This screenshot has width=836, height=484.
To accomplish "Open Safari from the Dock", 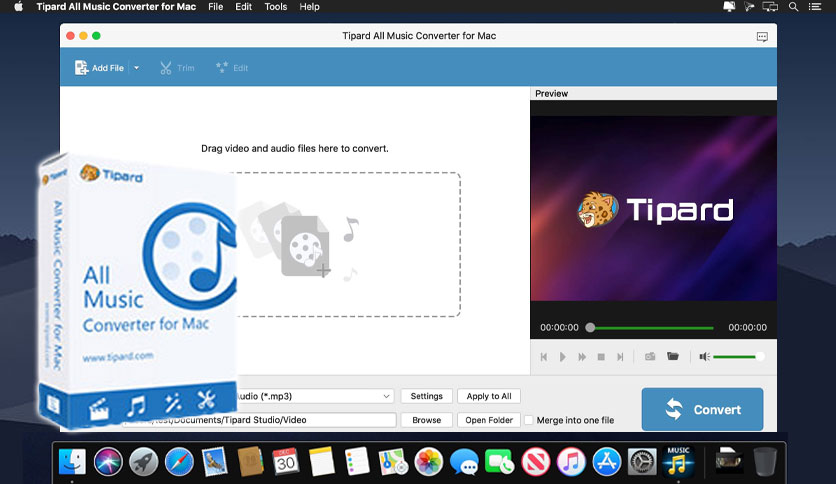I will coord(179,461).
